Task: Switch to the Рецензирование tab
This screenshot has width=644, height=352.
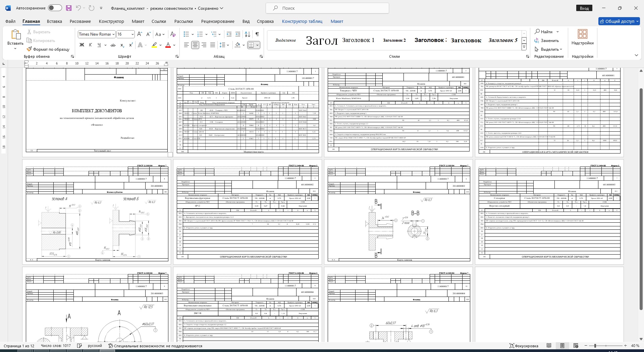Action: pos(218,21)
